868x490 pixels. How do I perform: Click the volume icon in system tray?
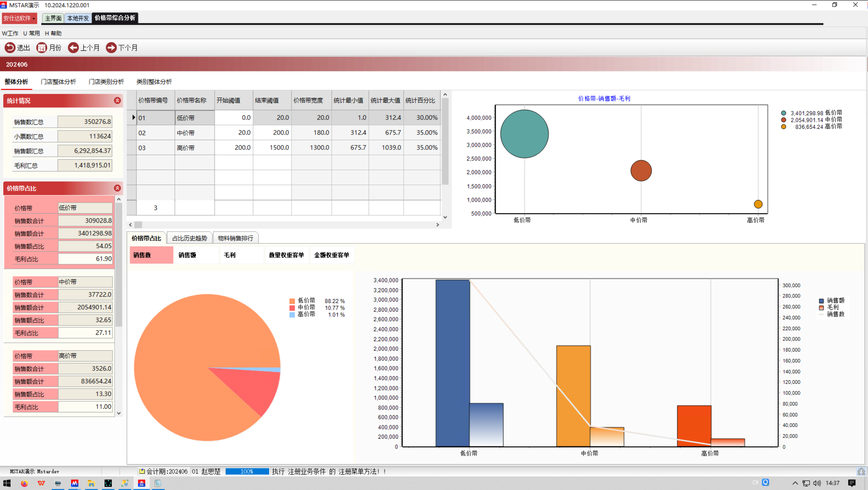(x=817, y=483)
